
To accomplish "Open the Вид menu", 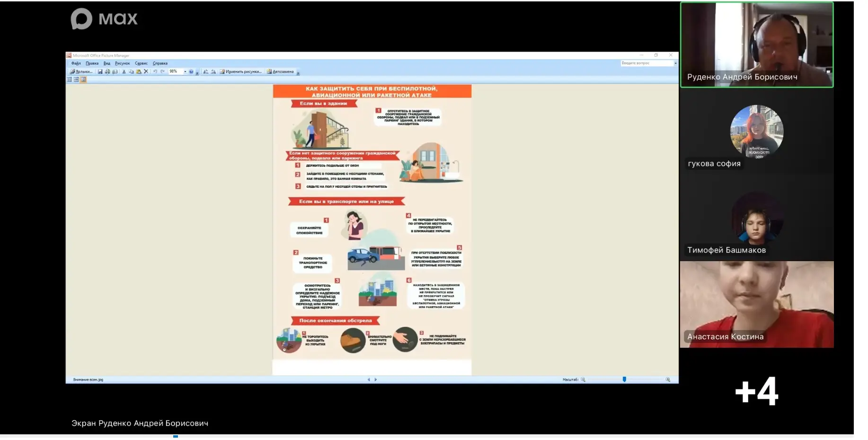I will (x=107, y=63).
